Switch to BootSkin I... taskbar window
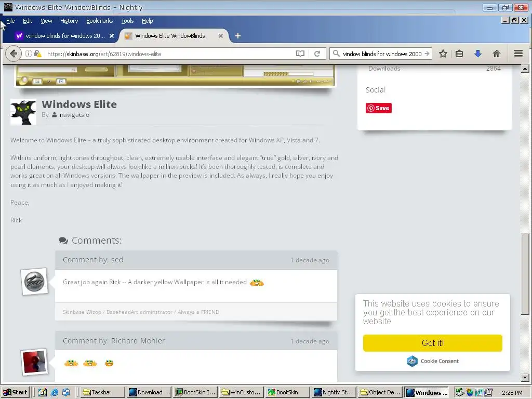Screen dimensions: 532x399 (x=195, y=392)
